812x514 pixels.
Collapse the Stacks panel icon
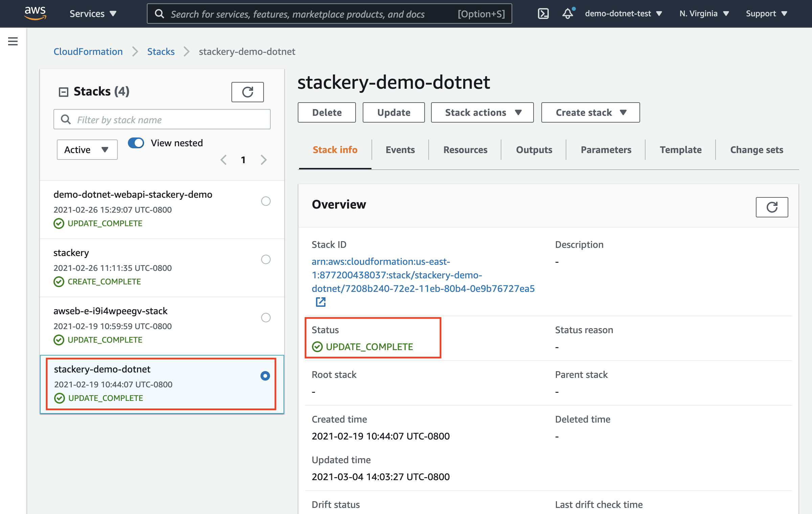(63, 92)
